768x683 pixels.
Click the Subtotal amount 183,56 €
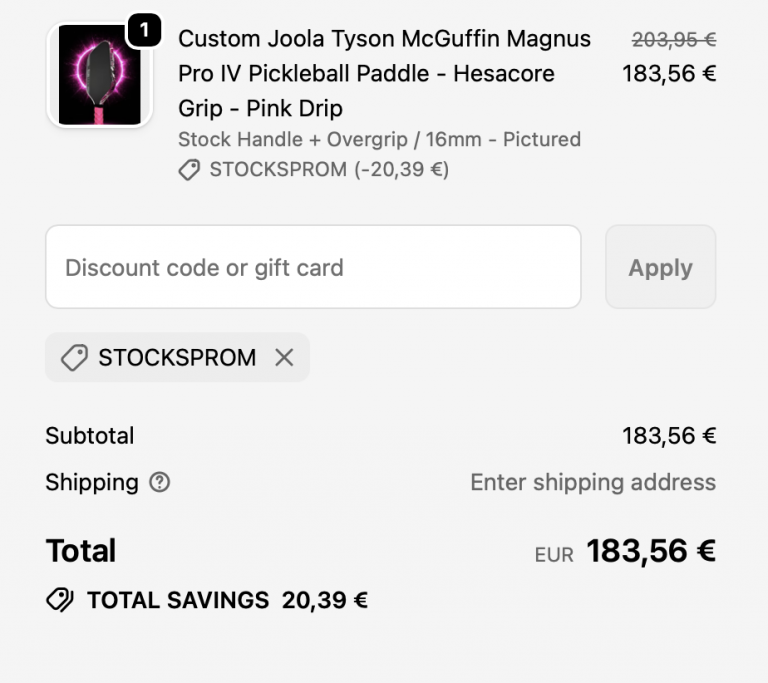[x=669, y=436]
